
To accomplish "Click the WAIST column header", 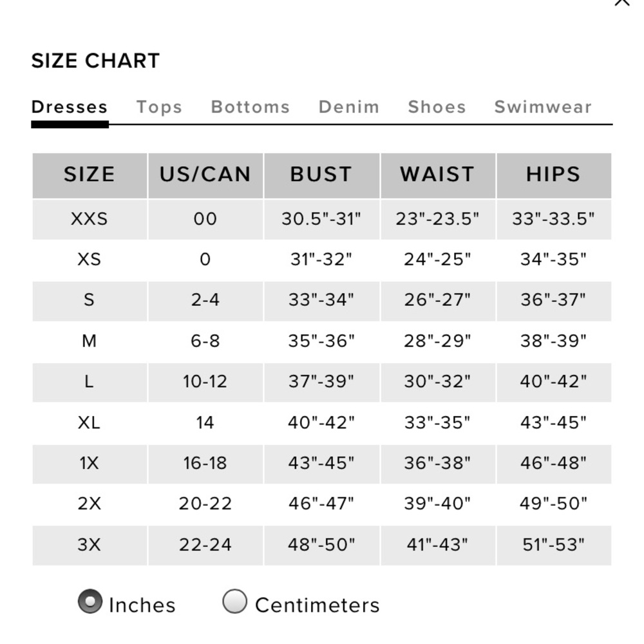I will (x=438, y=175).
